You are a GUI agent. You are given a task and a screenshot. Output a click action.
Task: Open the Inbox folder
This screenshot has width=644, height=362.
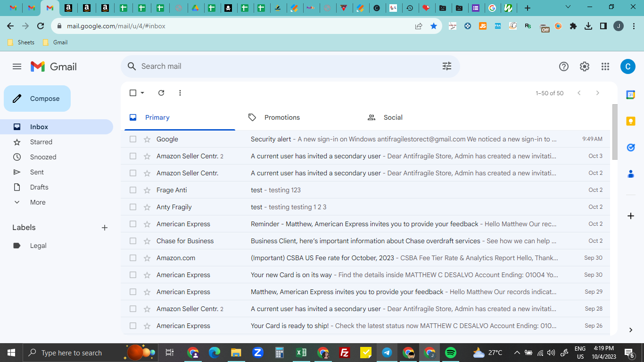pyautogui.click(x=57, y=127)
